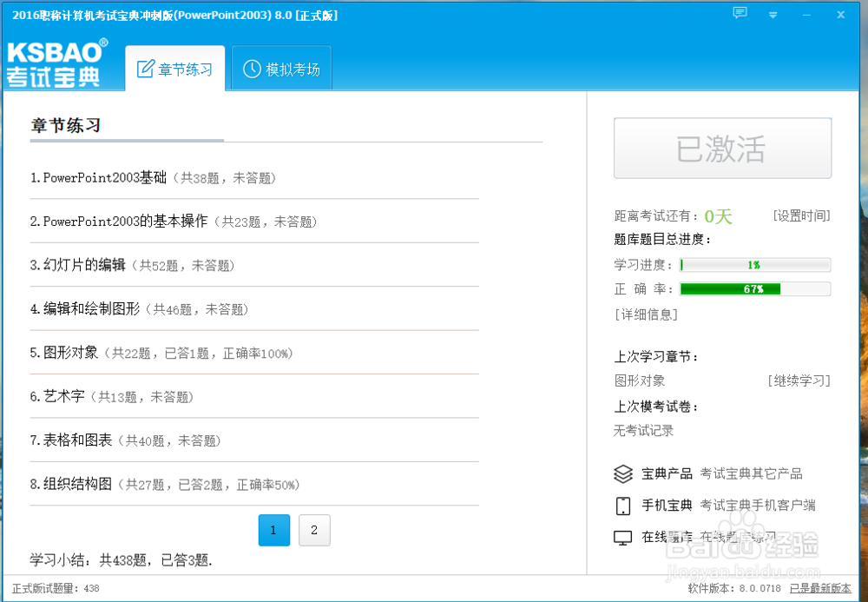The image size is (868, 602).
Task: Minimize the KSBAO window
Action: coord(806,16)
